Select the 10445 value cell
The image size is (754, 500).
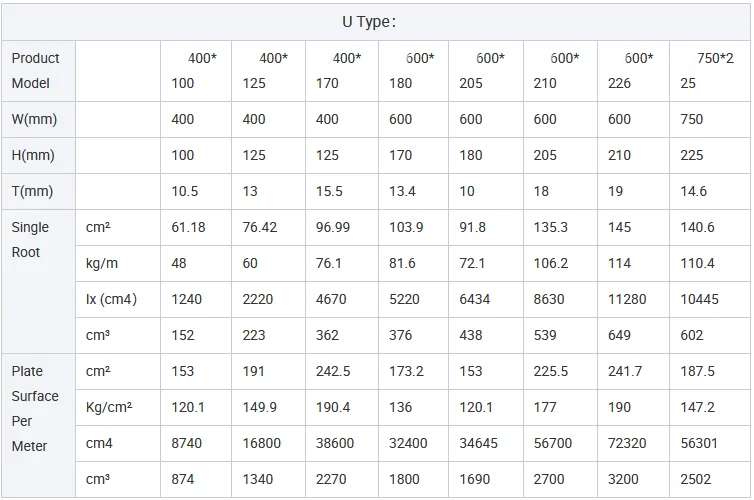coord(701,299)
